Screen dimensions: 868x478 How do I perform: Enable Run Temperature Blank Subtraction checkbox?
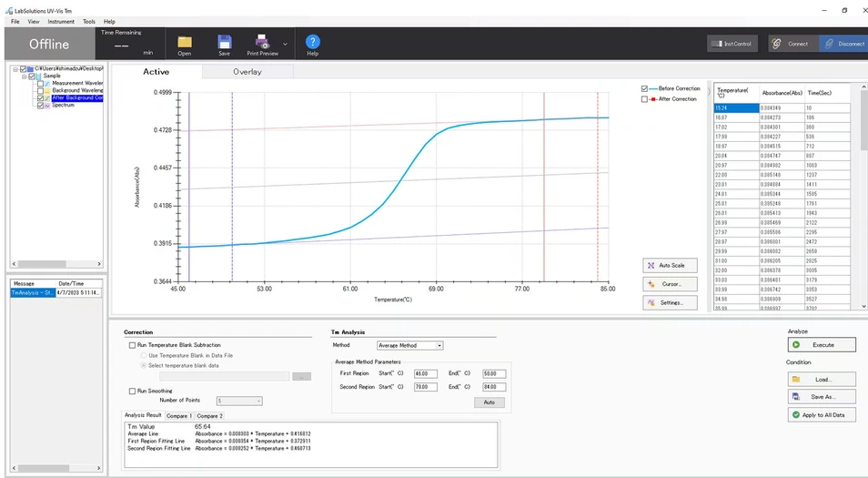(132, 346)
